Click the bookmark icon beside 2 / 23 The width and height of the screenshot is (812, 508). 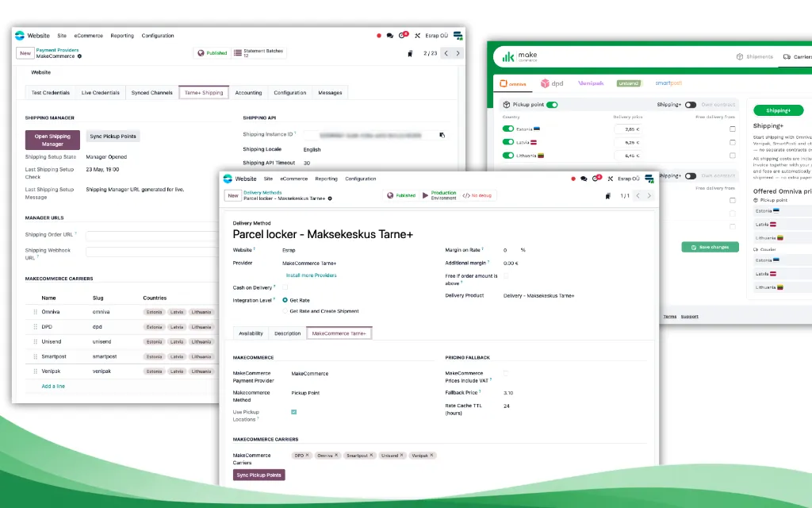click(410, 53)
